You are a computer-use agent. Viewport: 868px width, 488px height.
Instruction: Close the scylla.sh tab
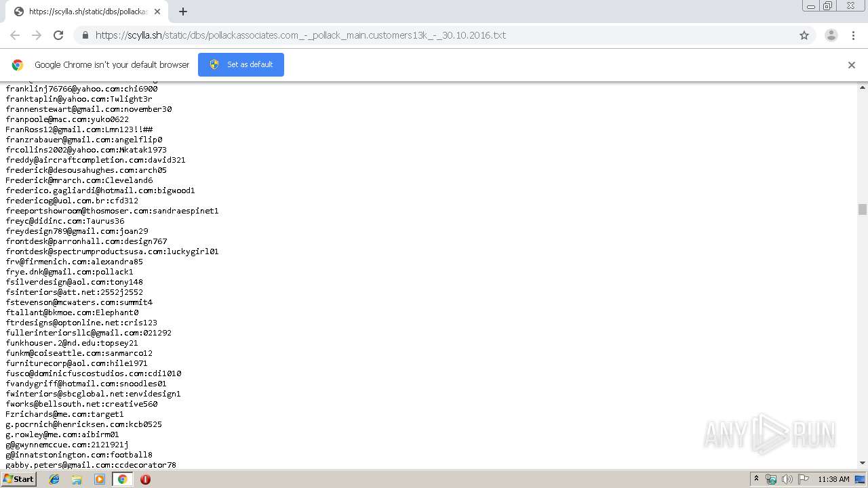[157, 12]
